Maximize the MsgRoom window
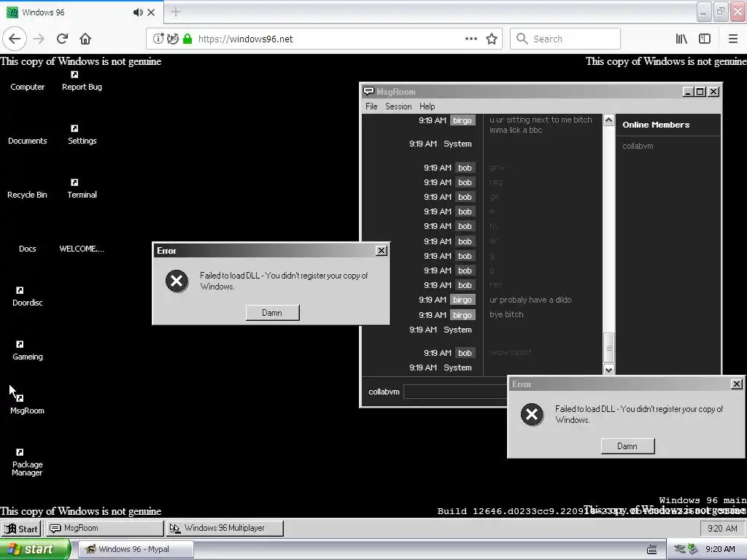 coord(700,91)
